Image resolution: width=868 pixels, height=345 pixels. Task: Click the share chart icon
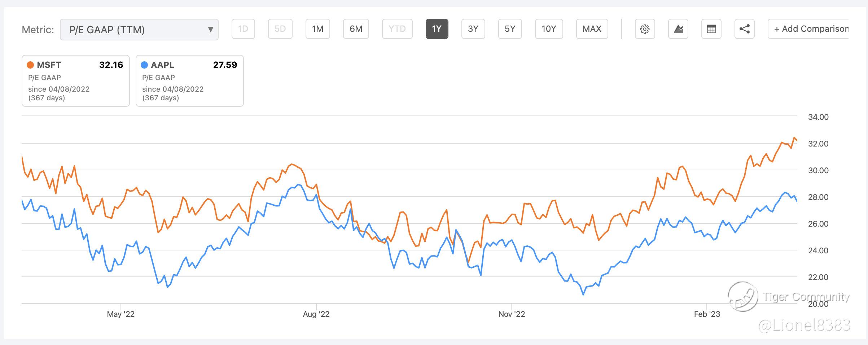point(745,29)
